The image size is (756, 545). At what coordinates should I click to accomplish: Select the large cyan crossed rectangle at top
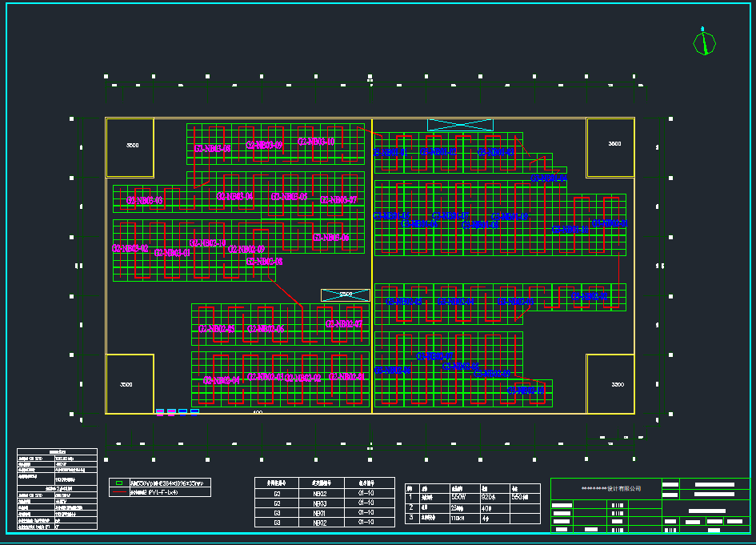coord(460,125)
